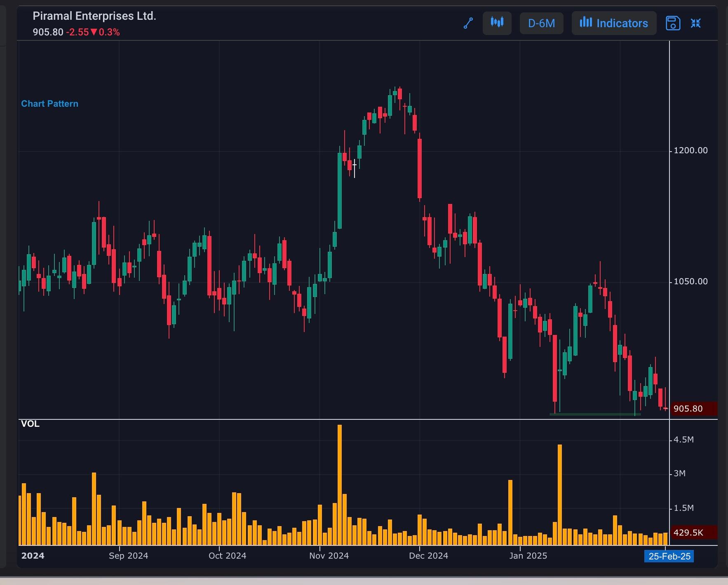Viewport: 728px width, 585px height.
Task: Select the 905.80 current price axis tag
Action: pyautogui.click(x=694, y=409)
